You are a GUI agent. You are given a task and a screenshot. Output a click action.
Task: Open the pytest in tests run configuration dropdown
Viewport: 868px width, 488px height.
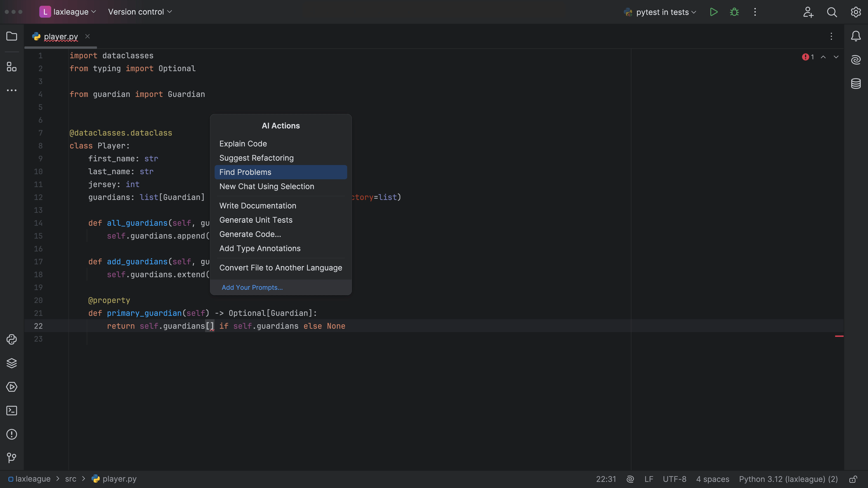[660, 12]
